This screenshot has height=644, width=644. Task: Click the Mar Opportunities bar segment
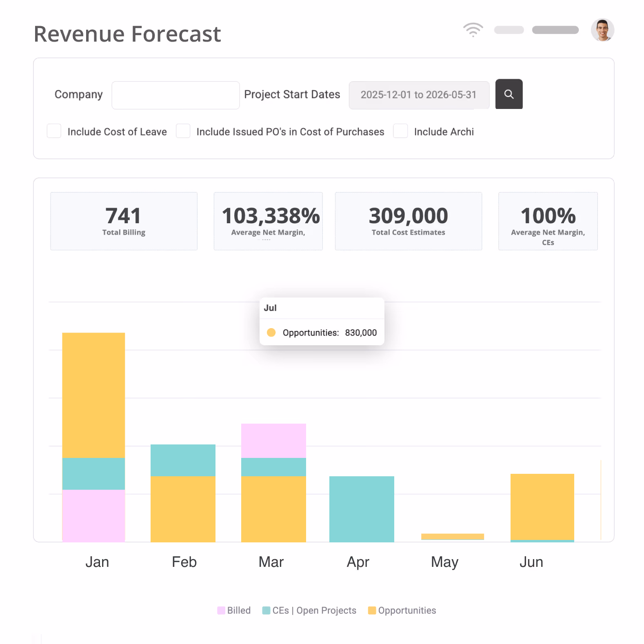click(273, 509)
